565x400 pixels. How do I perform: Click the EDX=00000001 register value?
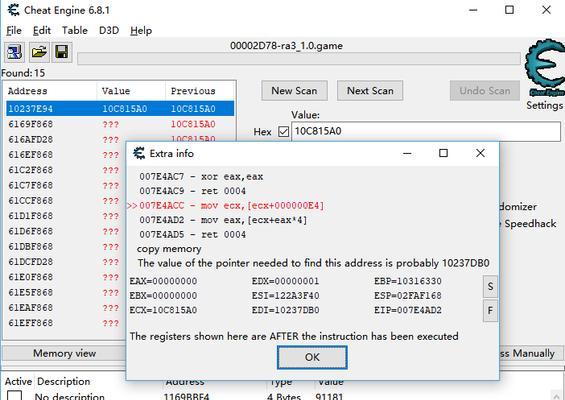(x=285, y=281)
